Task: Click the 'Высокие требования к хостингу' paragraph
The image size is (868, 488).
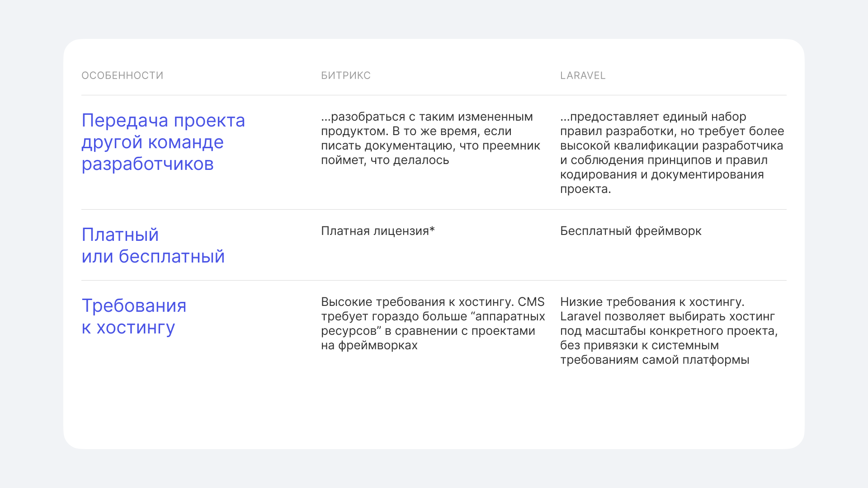Action: (x=433, y=324)
